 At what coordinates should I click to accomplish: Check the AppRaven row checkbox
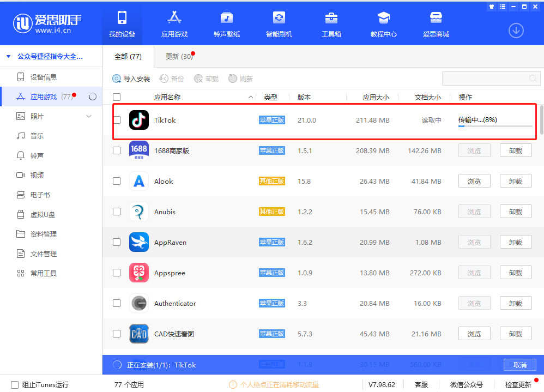[x=117, y=242]
